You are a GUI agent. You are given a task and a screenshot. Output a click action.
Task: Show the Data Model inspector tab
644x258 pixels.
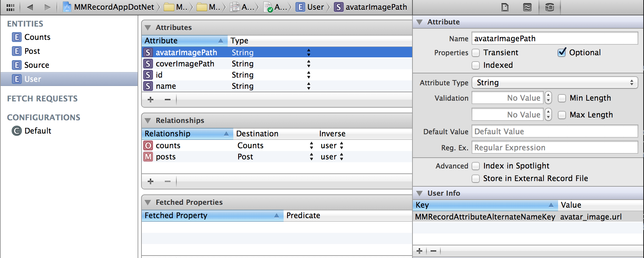(549, 7)
